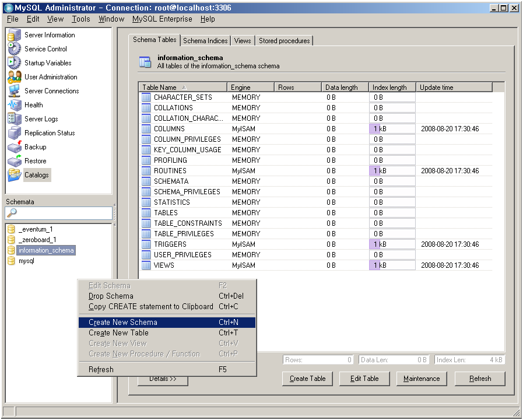Image resolution: width=523 pixels, height=420 pixels.
Task: Choose Refresh from the context menu
Action: click(x=167, y=370)
